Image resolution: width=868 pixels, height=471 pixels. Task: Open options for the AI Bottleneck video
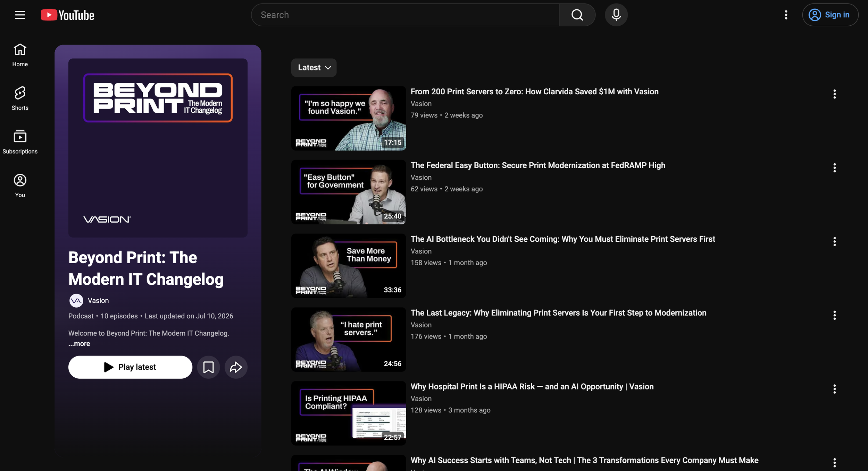pos(835,241)
